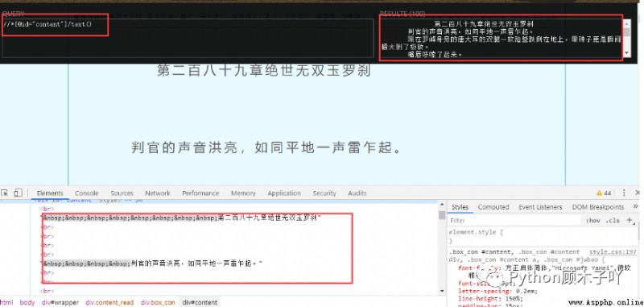Open the DOM Breakpoints sidebar tab
644x307 pixels.
click(597, 207)
